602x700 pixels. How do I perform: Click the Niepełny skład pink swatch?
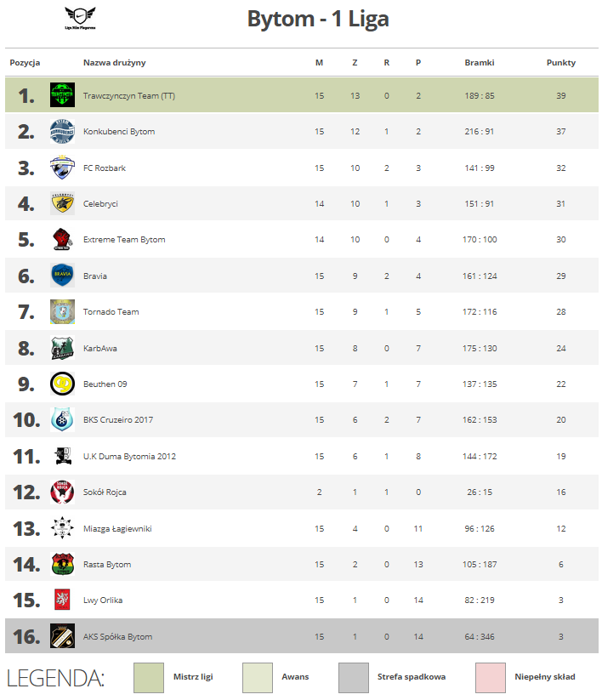(x=491, y=678)
